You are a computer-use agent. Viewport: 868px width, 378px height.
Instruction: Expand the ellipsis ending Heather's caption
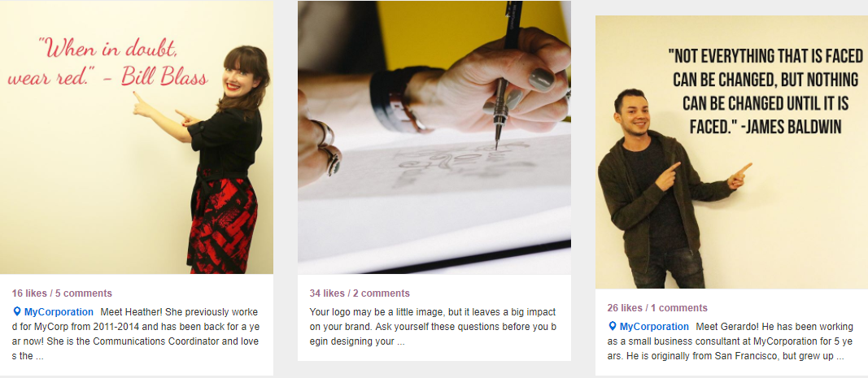tap(40, 356)
